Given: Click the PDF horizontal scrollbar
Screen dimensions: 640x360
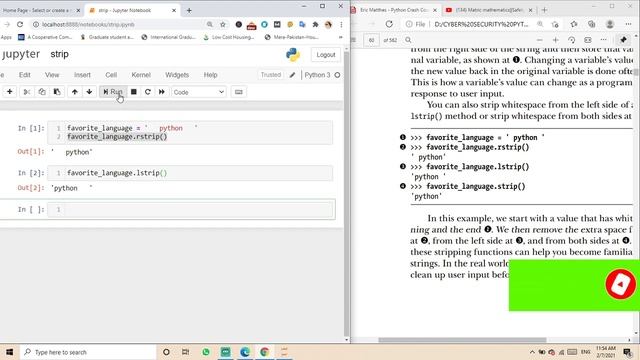Looking at the screenshot, I should (462, 340).
